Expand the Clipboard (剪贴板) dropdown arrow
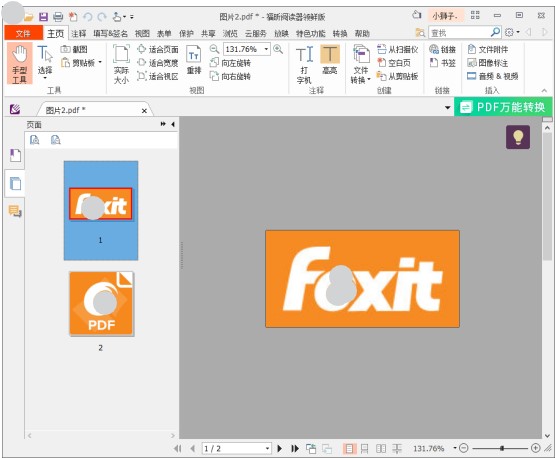The image size is (555, 458). [100, 62]
